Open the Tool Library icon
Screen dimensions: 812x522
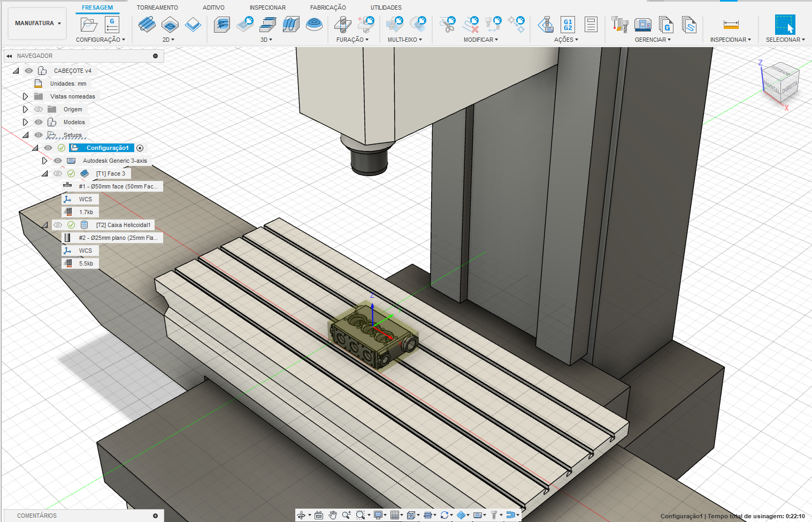pos(619,25)
